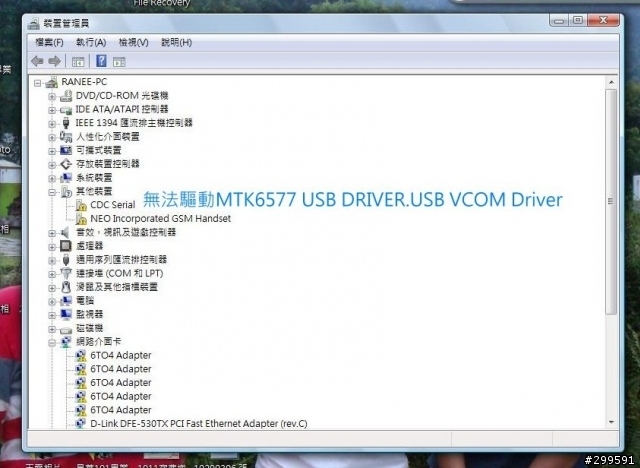640x468 pixels.
Task: Toggle the action pane toolbar icon
Action: coord(119,62)
